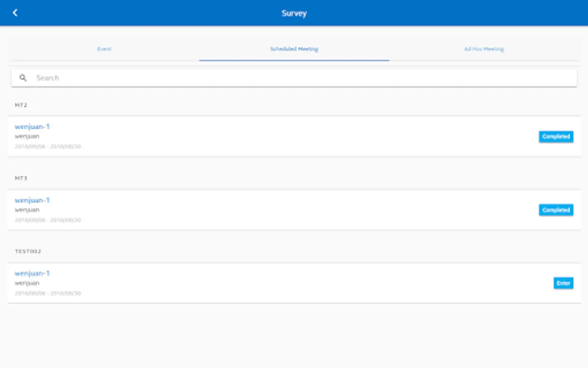The width and height of the screenshot is (588, 368).
Task: Select the Scheduled Meeting tab
Action: [x=294, y=49]
